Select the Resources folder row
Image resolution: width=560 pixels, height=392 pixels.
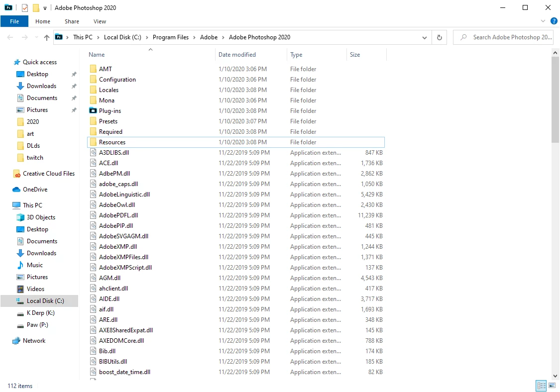[236, 142]
